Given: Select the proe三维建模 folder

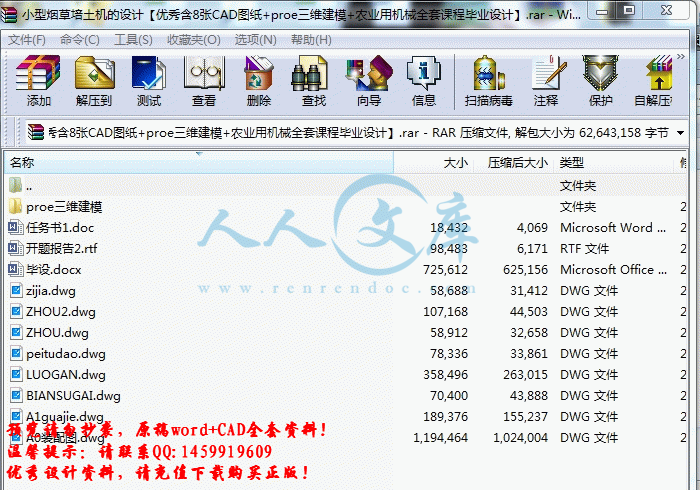Looking at the screenshot, I should pyautogui.click(x=346, y=207).
